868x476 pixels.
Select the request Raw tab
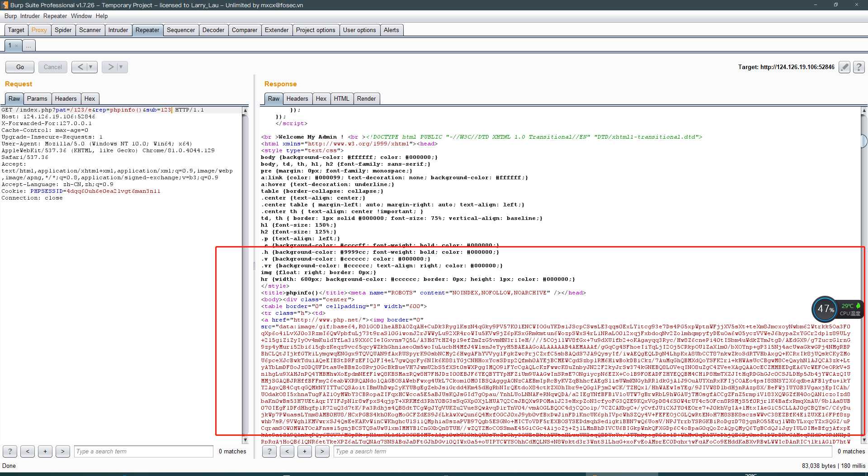click(14, 99)
